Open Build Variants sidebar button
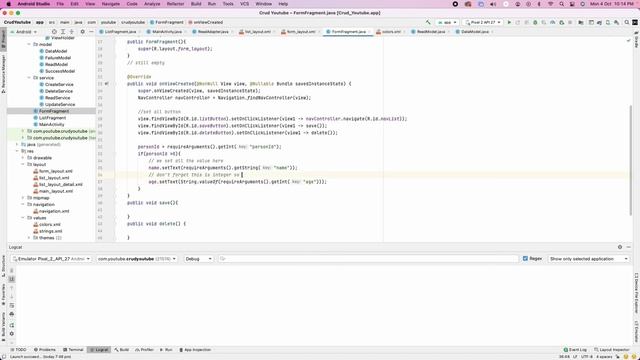The image size is (640, 360). coord(3,327)
